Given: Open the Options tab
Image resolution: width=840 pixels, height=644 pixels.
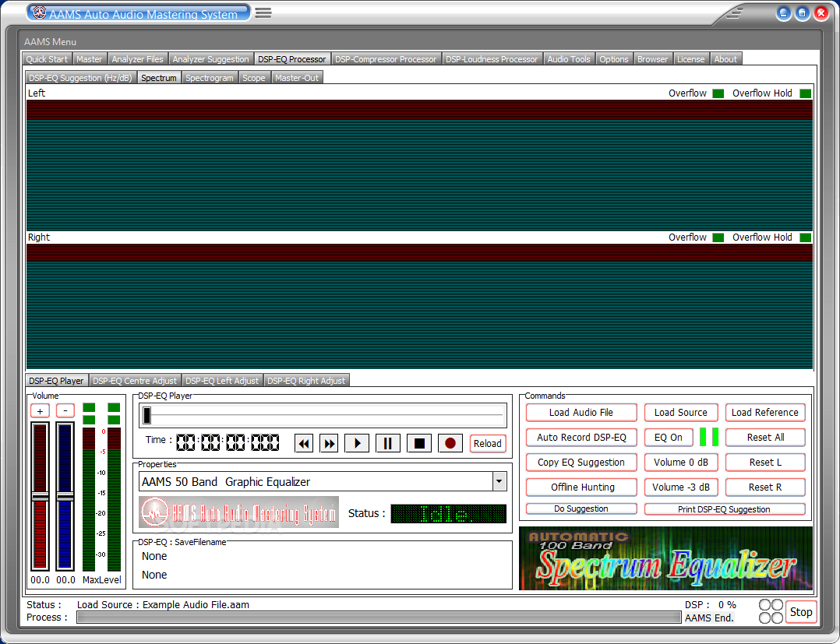Looking at the screenshot, I should pos(614,59).
